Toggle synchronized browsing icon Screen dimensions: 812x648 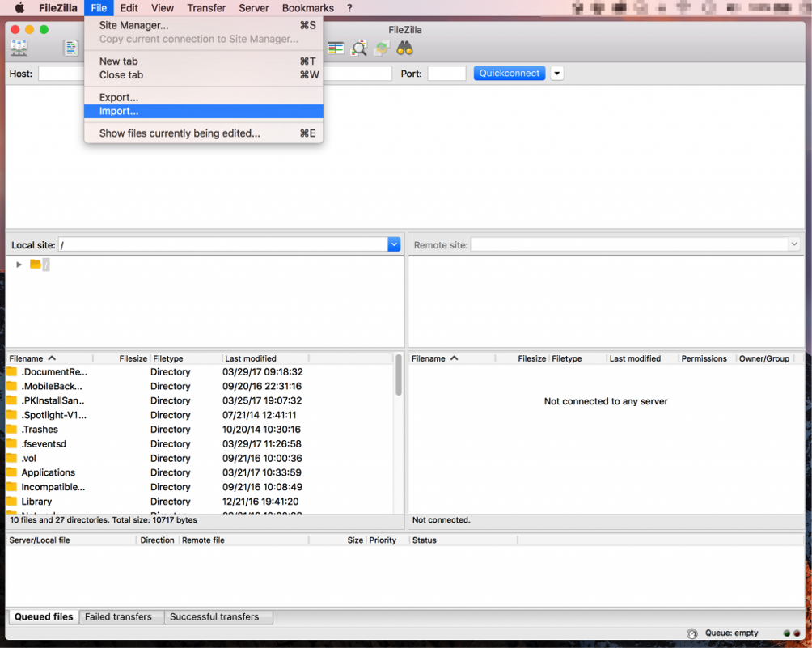click(x=382, y=49)
